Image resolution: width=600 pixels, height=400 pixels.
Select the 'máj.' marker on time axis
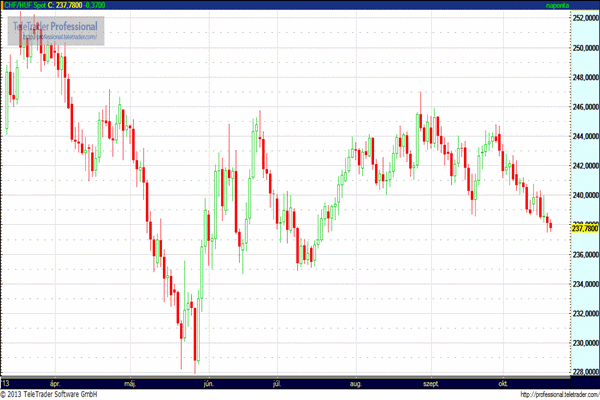click(128, 382)
